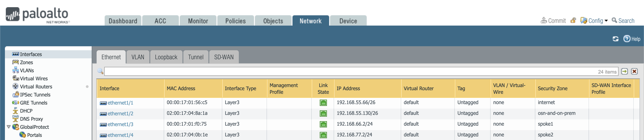Open the Policies tab

pos(235,21)
